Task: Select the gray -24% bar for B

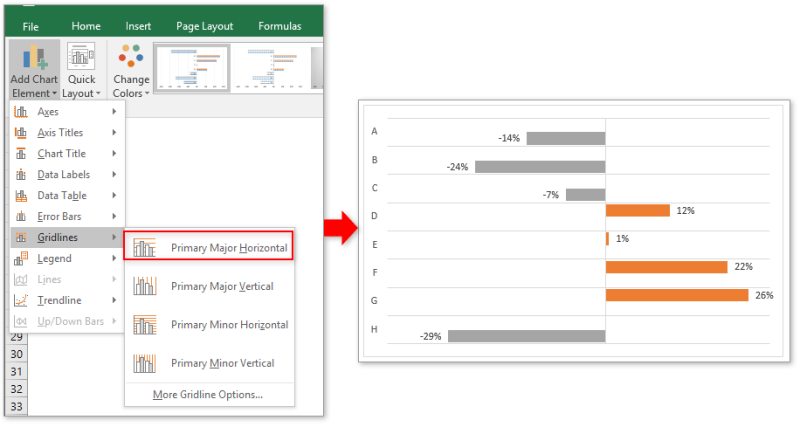Action: (x=540, y=166)
